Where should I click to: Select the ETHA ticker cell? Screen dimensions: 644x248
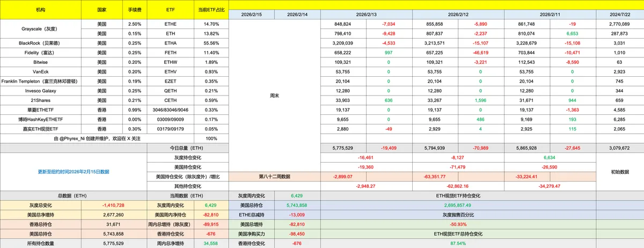point(171,42)
